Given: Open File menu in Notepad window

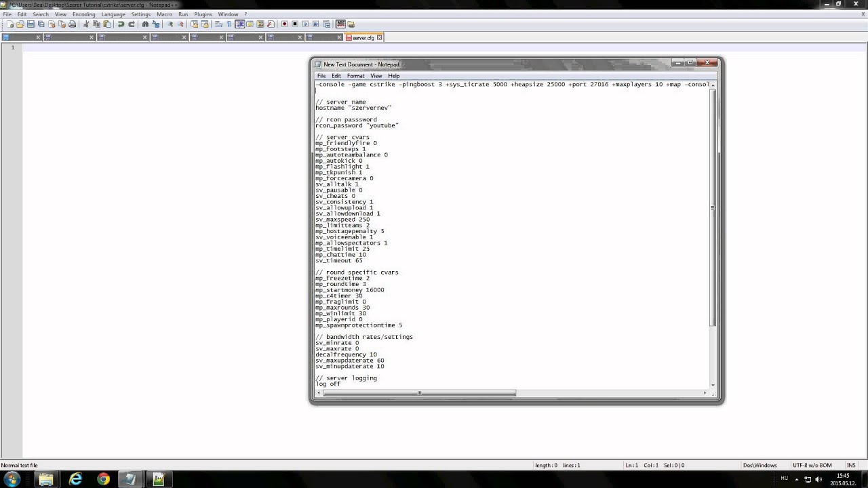Looking at the screenshot, I should (321, 76).
